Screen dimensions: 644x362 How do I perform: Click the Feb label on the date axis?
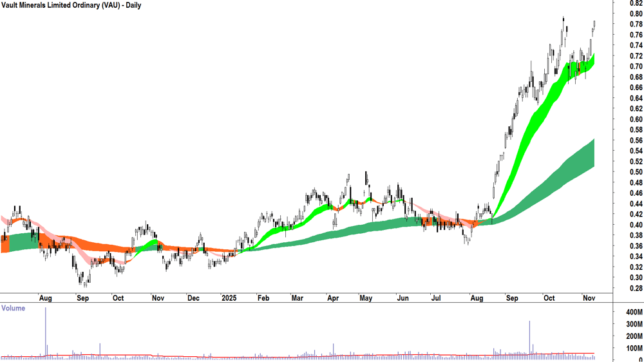click(x=263, y=298)
